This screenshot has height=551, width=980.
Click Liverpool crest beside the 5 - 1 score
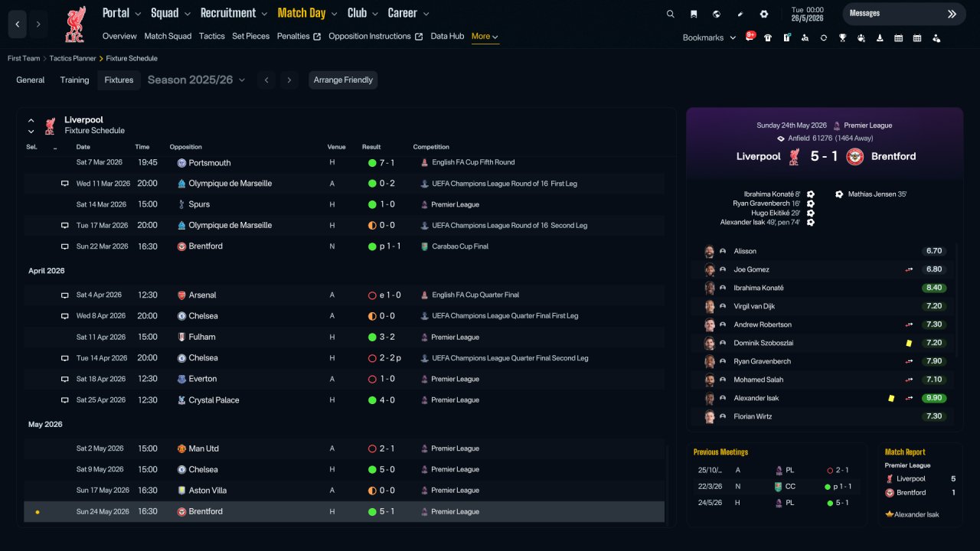point(795,156)
